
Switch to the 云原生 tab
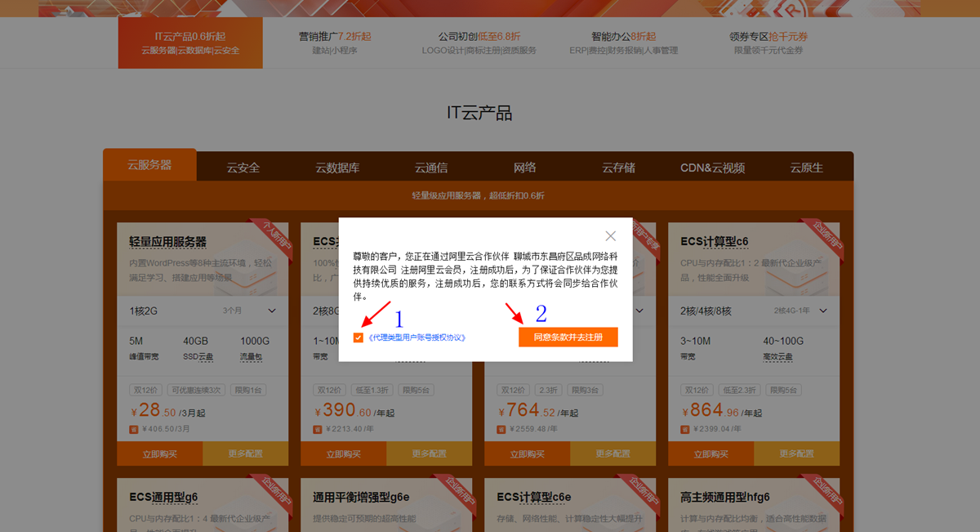pyautogui.click(x=807, y=168)
